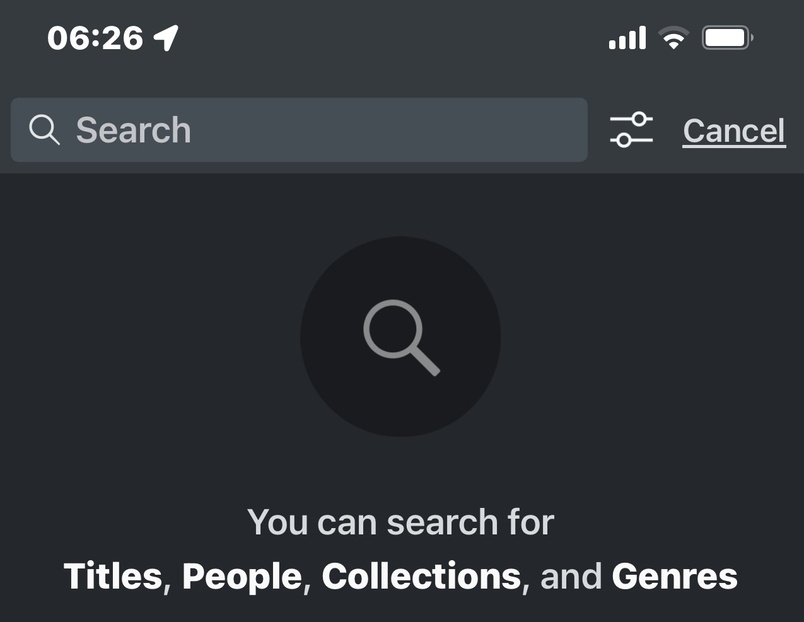Tap the bold word Collections
804x622 pixels.
tap(421, 576)
